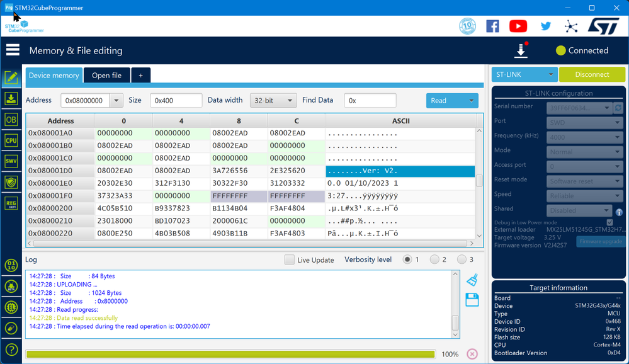Cancel operation with the red X icon
This screenshot has width=629, height=364.
(472, 353)
